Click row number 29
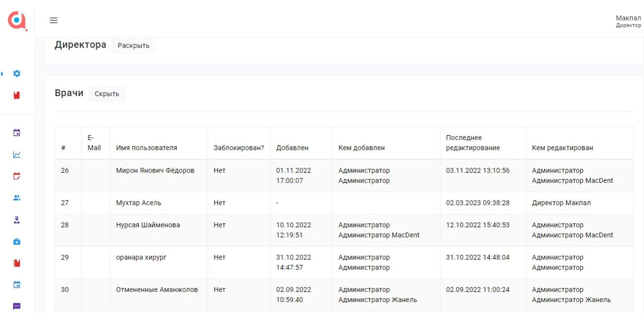The height and width of the screenshot is (319, 644). [65, 257]
